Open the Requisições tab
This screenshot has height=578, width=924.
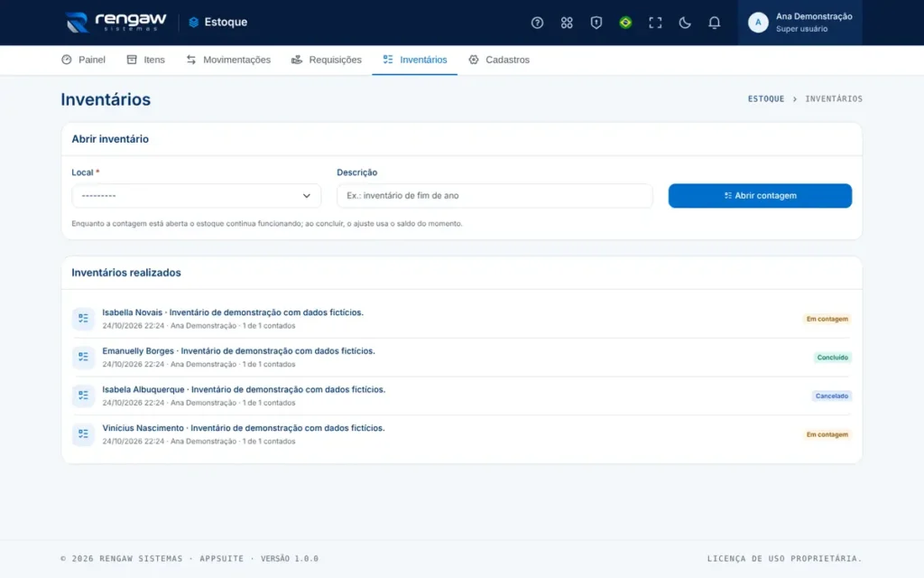[x=327, y=60]
